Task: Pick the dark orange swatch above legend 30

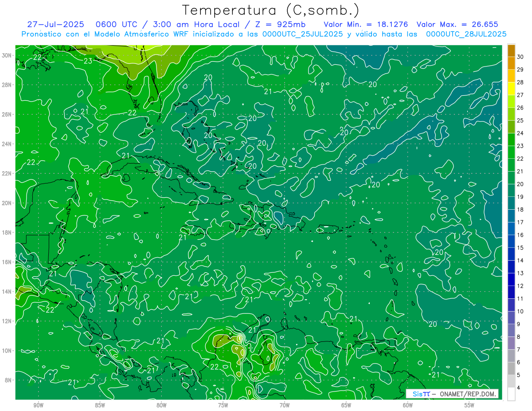Action: pos(512,51)
